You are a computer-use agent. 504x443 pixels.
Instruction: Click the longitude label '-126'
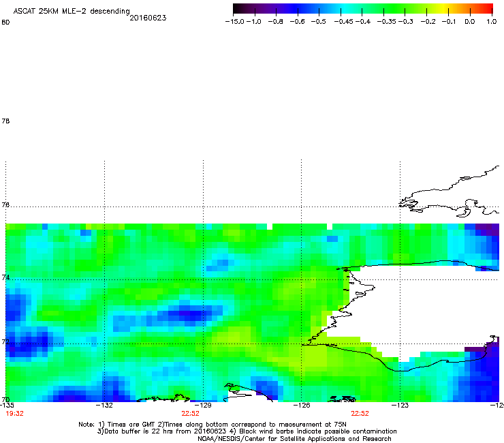click(302, 405)
